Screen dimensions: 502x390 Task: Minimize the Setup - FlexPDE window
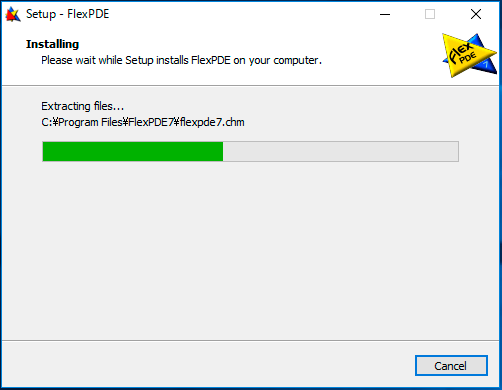385,14
